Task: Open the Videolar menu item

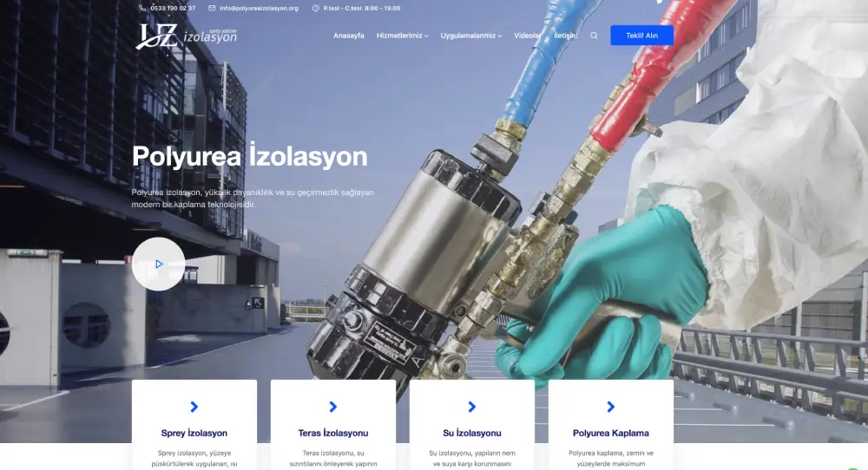Action: click(x=528, y=36)
